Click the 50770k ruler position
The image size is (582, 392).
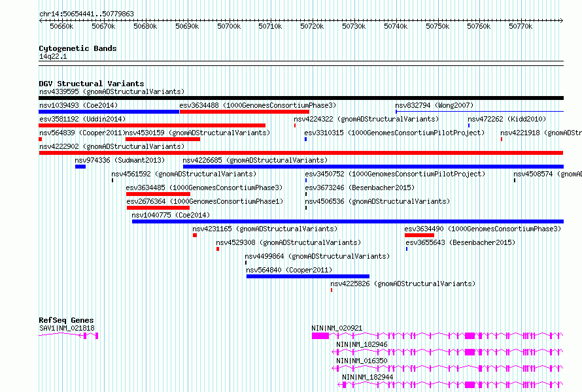click(521, 26)
